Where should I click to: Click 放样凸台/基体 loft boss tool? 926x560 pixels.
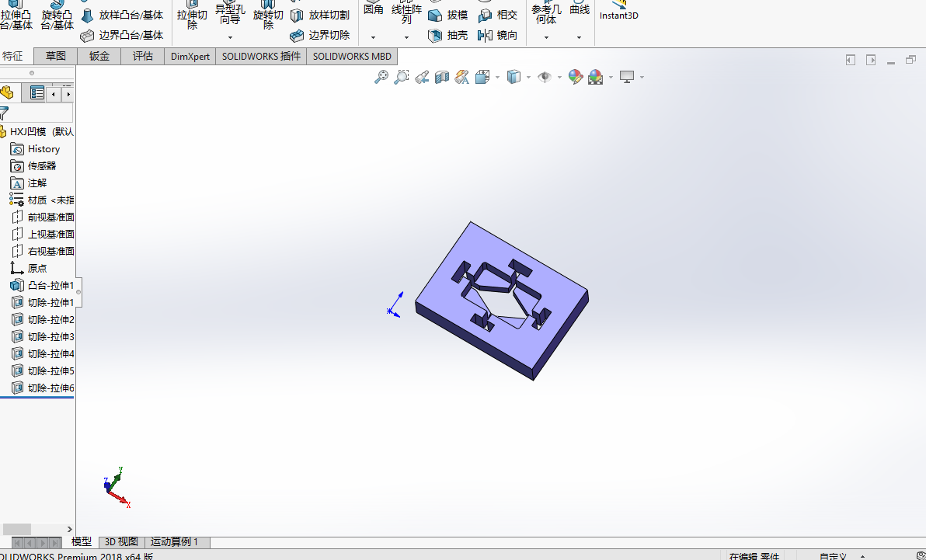[x=122, y=16]
